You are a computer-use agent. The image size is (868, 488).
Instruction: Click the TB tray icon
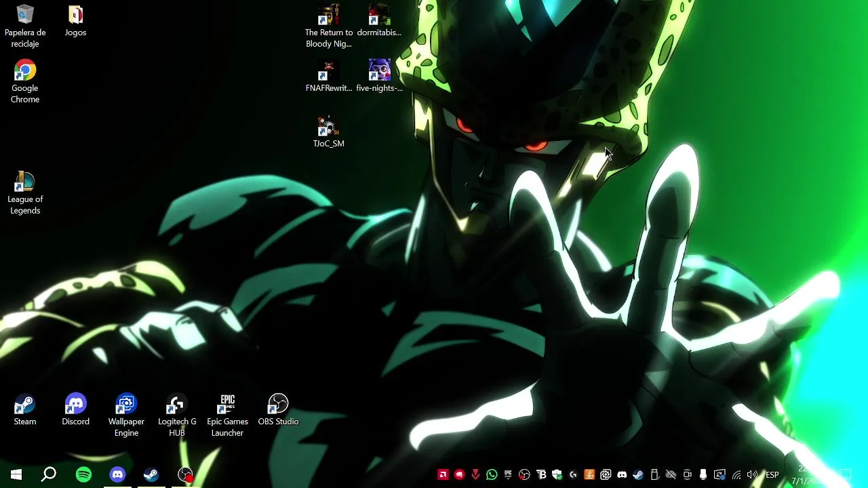(541, 474)
